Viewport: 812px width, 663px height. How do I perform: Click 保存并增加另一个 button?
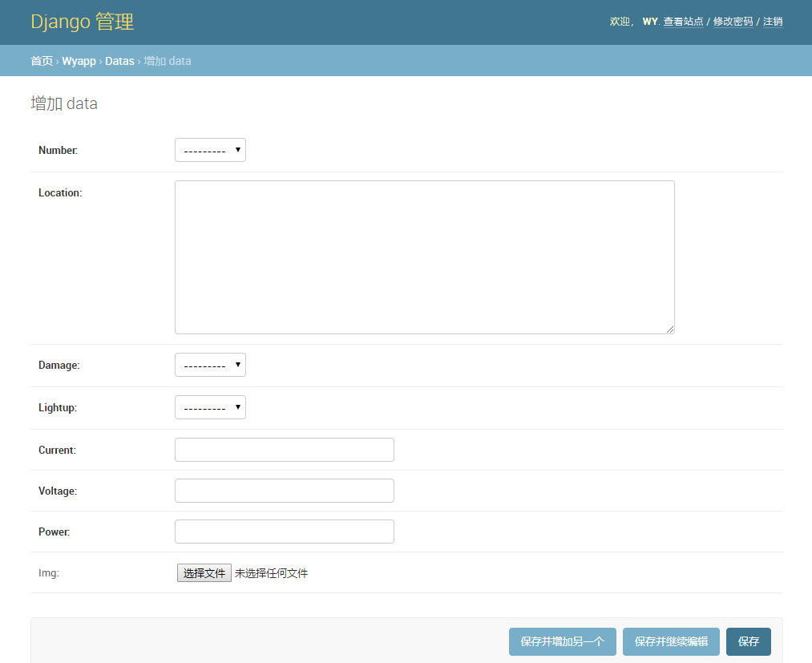(562, 641)
